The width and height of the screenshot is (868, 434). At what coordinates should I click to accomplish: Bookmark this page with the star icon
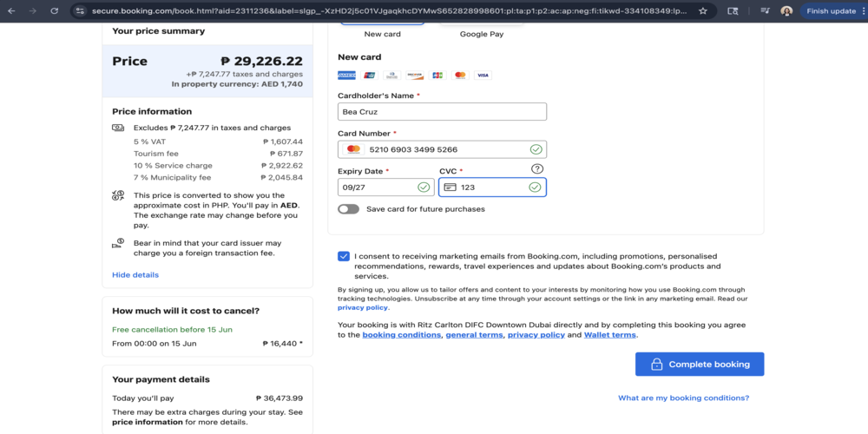[x=703, y=11]
